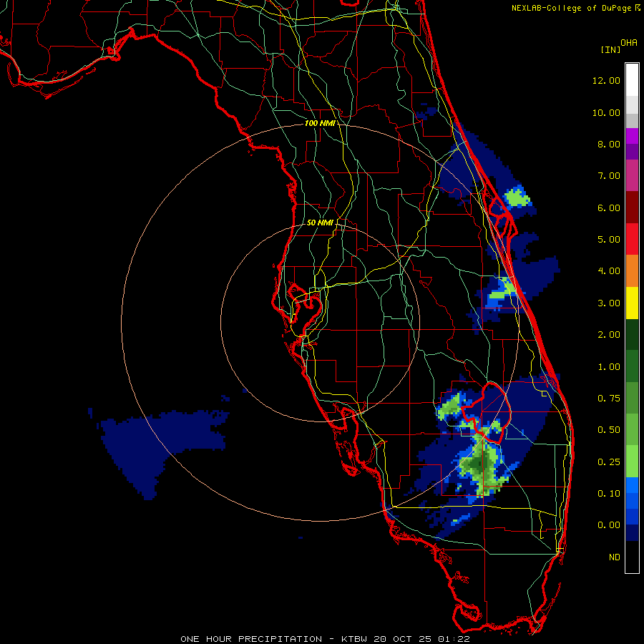
Task: Click the One Hour Precipitation KTBW title
Action: [325, 639]
